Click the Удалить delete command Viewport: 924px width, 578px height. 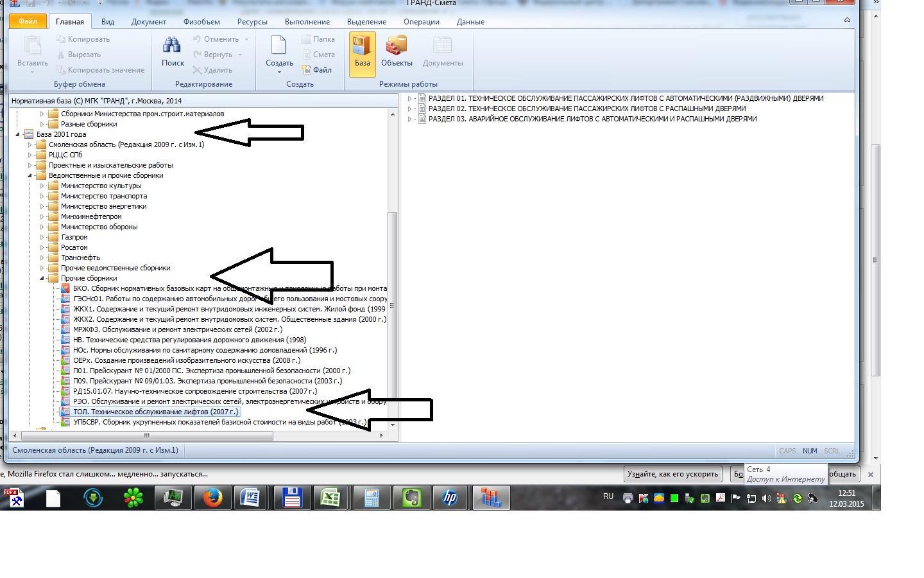(212, 70)
